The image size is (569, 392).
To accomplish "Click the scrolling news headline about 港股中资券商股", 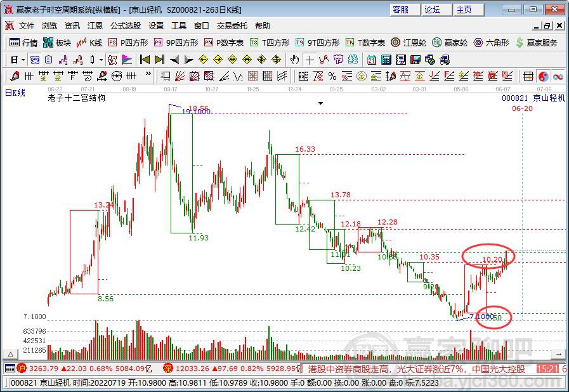I will tap(417, 369).
